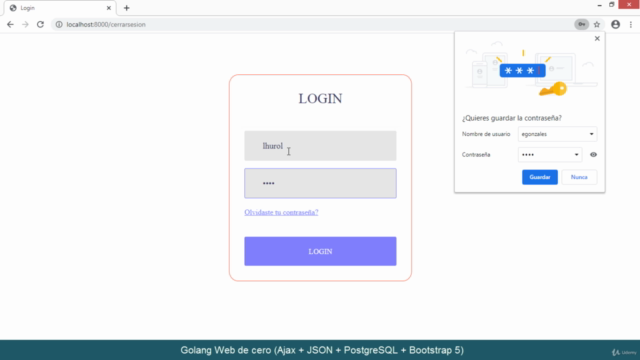Restore the browser window size

pos(611,5)
